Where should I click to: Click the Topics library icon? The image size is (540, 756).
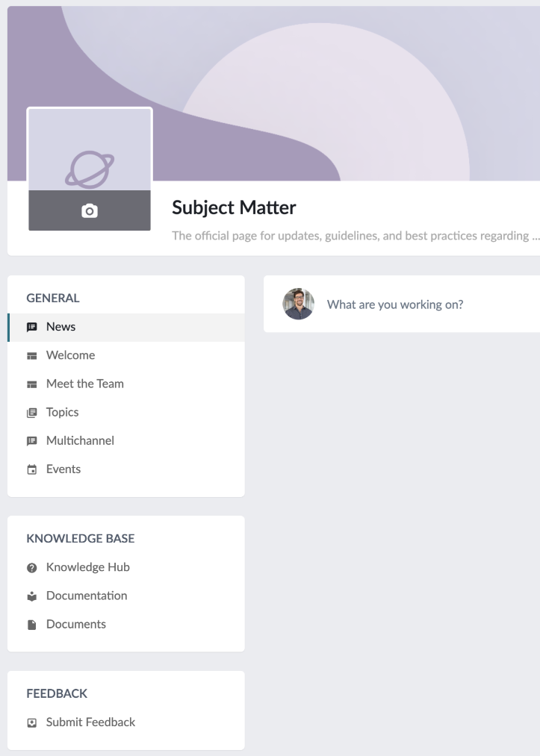[x=32, y=413]
